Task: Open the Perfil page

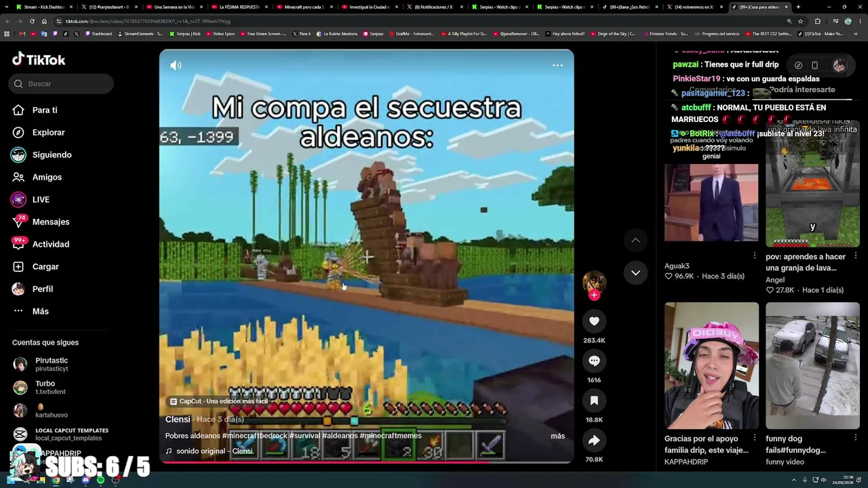Action: (x=43, y=289)
